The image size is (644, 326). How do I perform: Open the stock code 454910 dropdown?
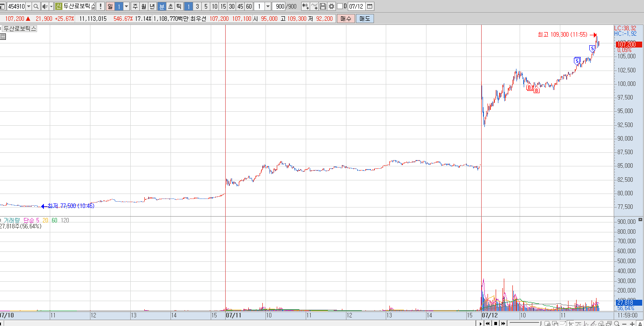pyautogui.click(x=28, y=6)
